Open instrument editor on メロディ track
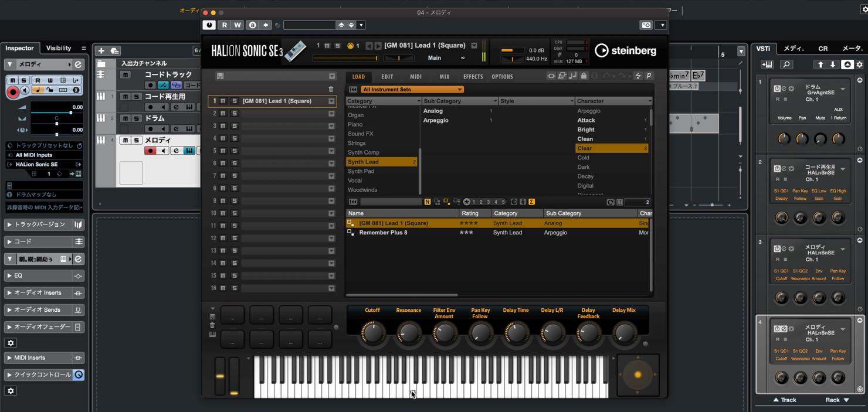Image resolution: width=868 pixels, height=412 pixels. (x=175, y=151)
